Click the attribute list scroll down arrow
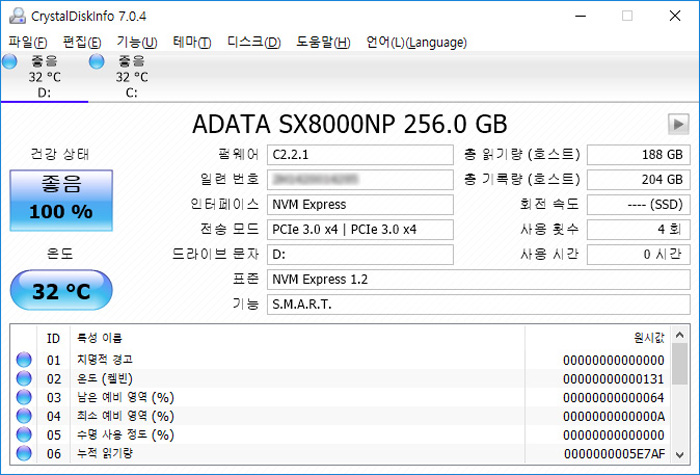This screenshot has width=700, height=475. (680, 455)
